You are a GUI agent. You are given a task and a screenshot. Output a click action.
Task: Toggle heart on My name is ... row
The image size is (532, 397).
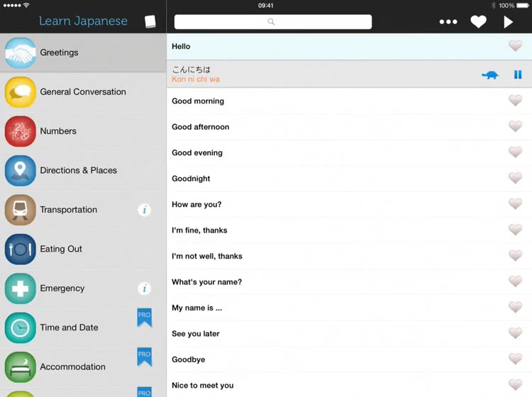516,307
